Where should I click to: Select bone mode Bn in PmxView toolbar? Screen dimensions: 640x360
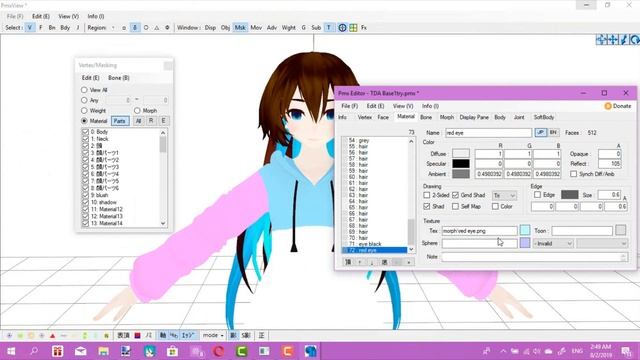pos(52,28)
